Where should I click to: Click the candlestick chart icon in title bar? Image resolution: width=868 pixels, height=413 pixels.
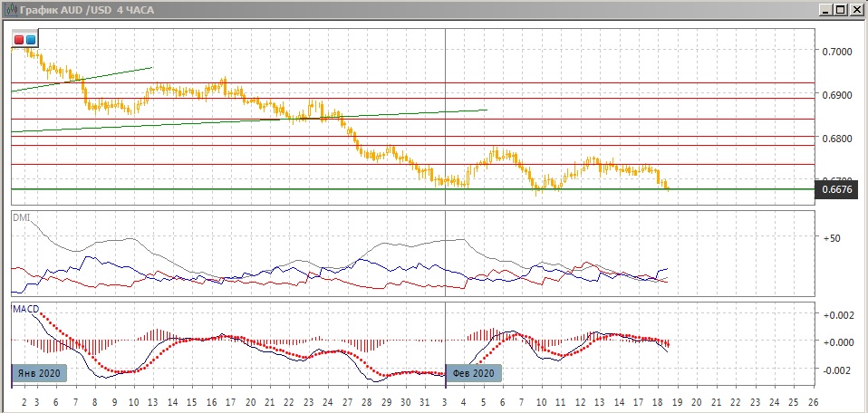pyautogui.click(x=11, y=10)
